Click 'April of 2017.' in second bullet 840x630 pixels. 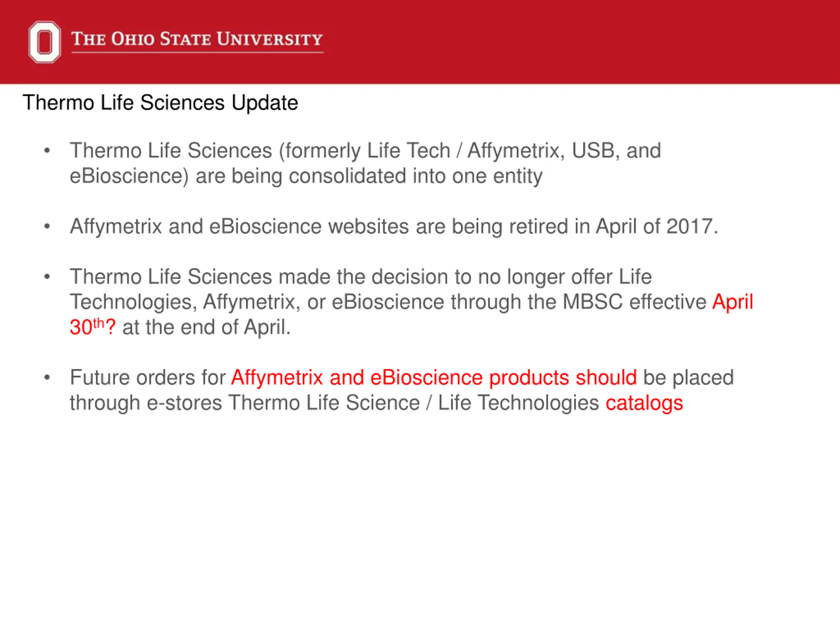point(657,226)
